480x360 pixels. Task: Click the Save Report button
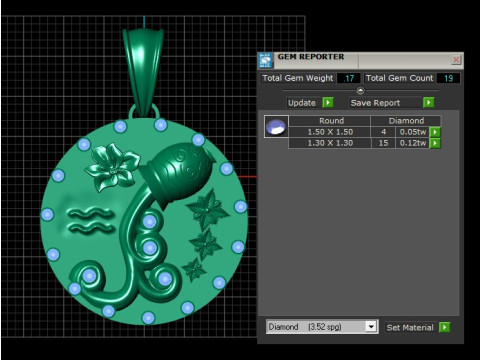tap(375, 103)
